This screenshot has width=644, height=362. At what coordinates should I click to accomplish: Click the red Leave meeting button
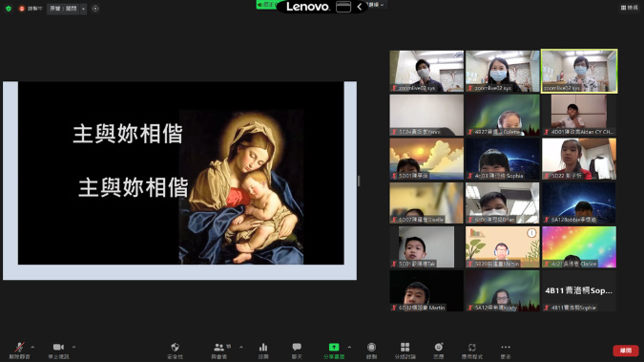coord(626,351)
